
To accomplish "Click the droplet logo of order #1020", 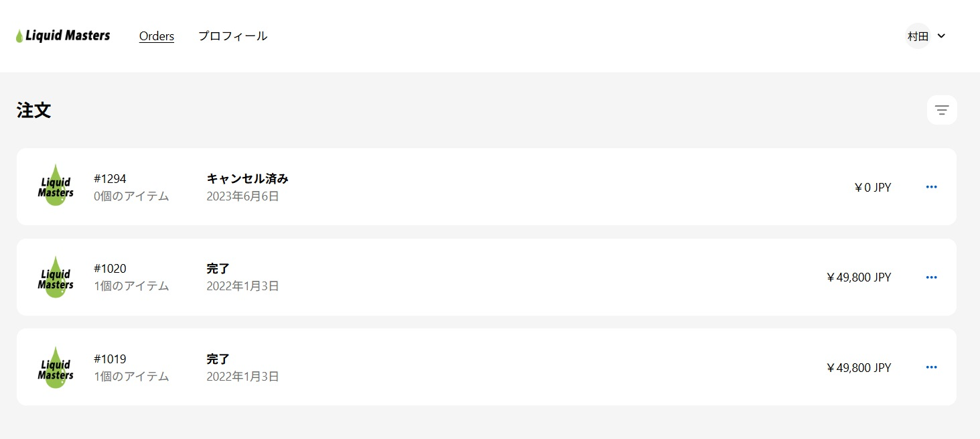I will click(x=56, y=277).
